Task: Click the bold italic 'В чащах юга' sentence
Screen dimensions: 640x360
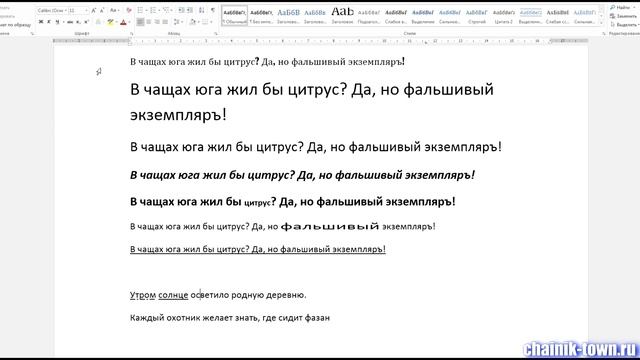Action: click(x=302, y=175)
